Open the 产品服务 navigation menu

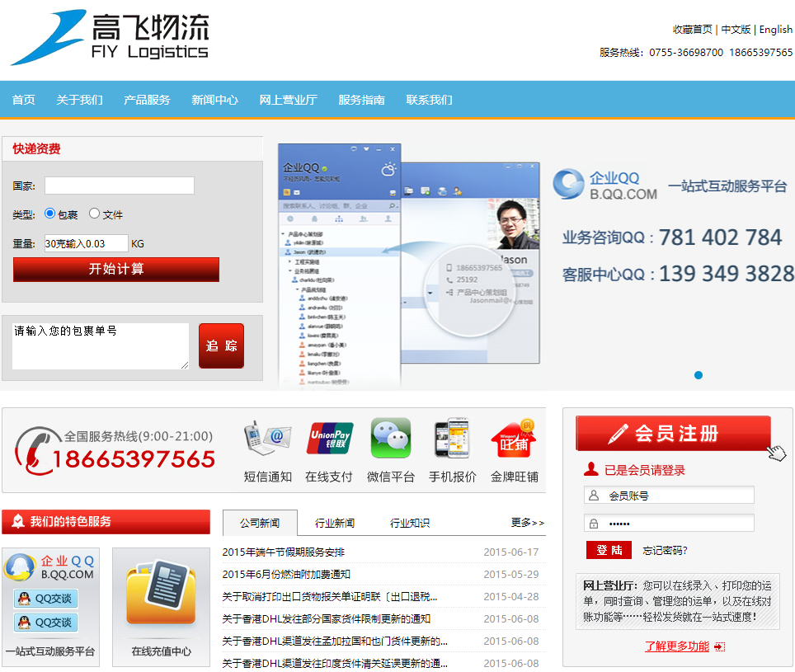[147, 100]
